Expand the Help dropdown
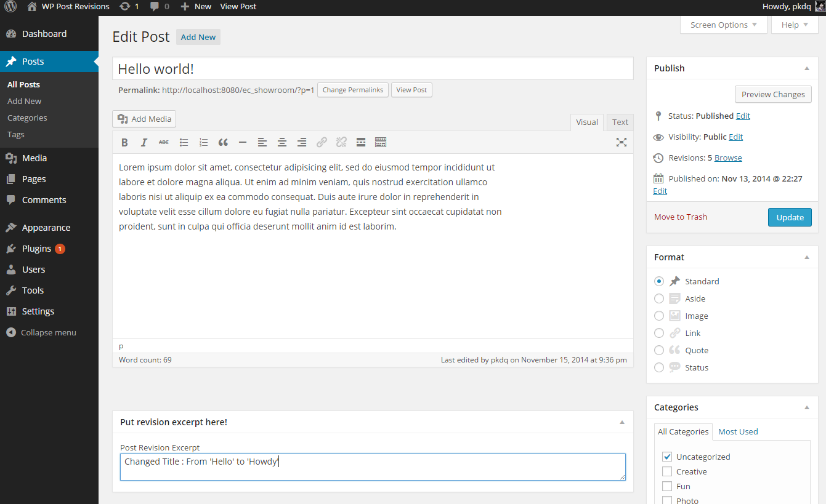Viewport: 826px width, 504px height. pos(795,25)
